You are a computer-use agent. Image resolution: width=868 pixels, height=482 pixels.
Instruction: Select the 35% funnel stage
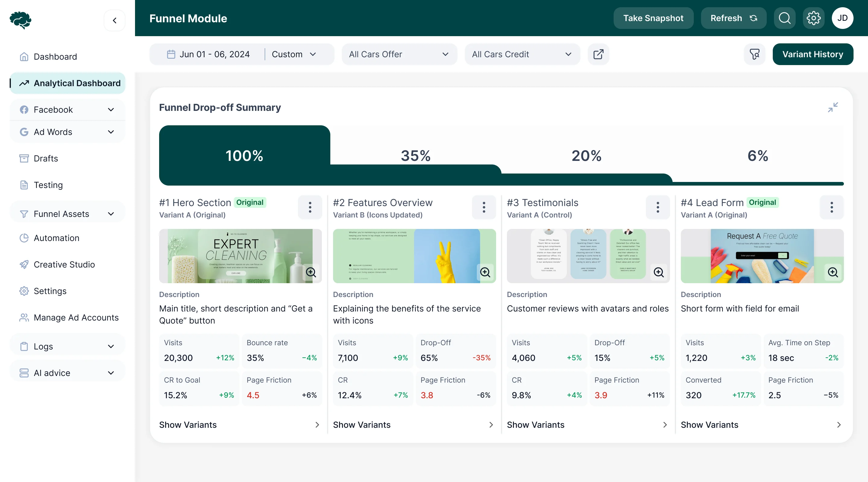coord(416,156)
